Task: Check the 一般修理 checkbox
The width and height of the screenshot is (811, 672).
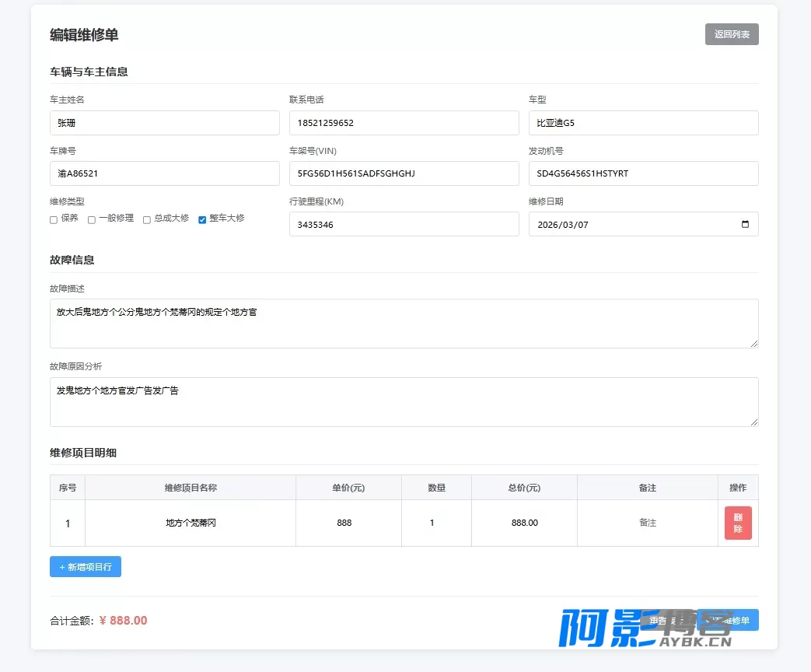Action: click(x=92, y=220)
